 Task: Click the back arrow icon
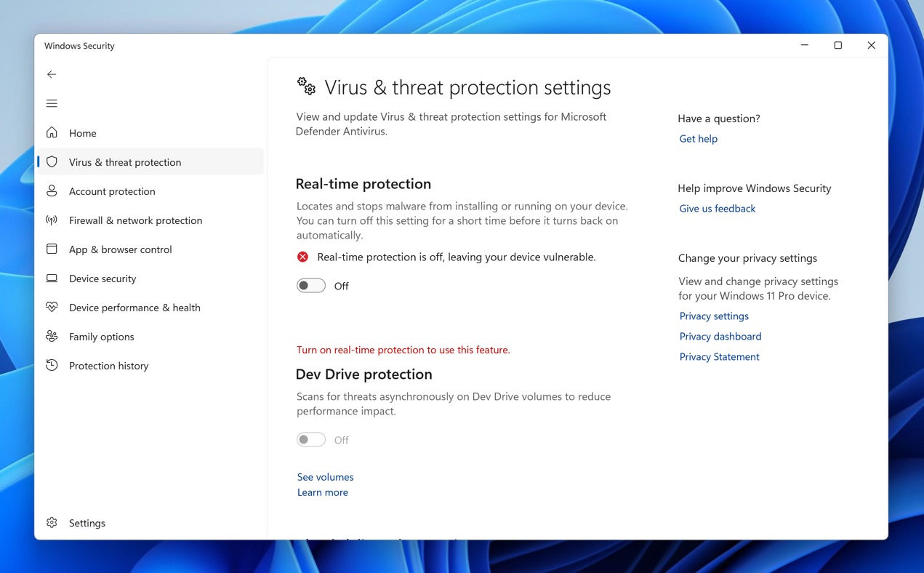point(52,74)
